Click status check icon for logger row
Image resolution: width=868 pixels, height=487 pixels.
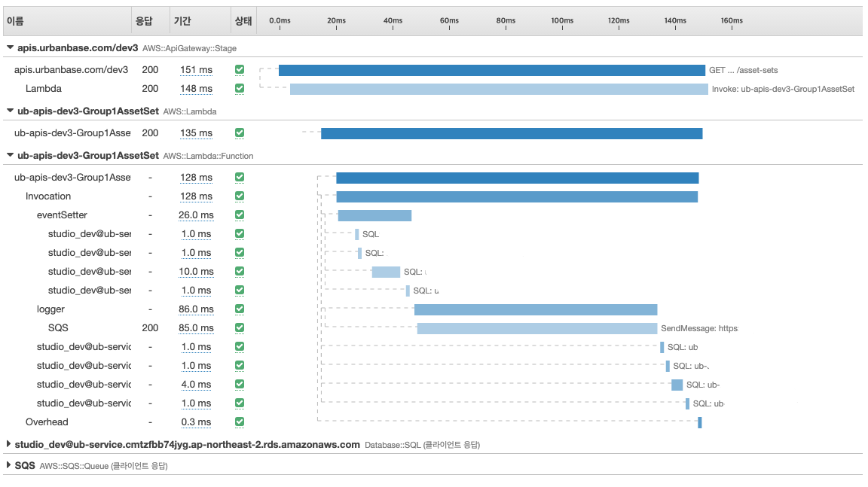tap(240, 309)
